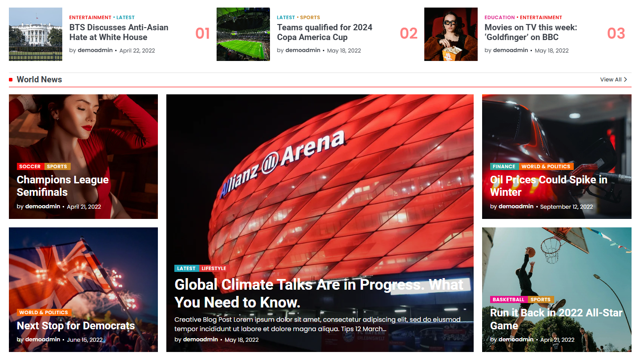644x360 pixels.
Task: Click the WORLD & POLITICS tag on Democrats article
Action: pyautogui.click(x=44, y=312)
